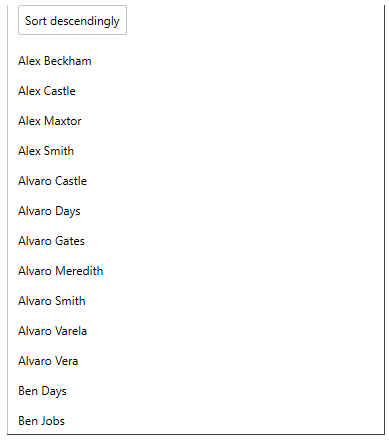The width and height of the screenshot is (389, 442).
Task: Click the word Sort on the button
Action: point(36,21)
